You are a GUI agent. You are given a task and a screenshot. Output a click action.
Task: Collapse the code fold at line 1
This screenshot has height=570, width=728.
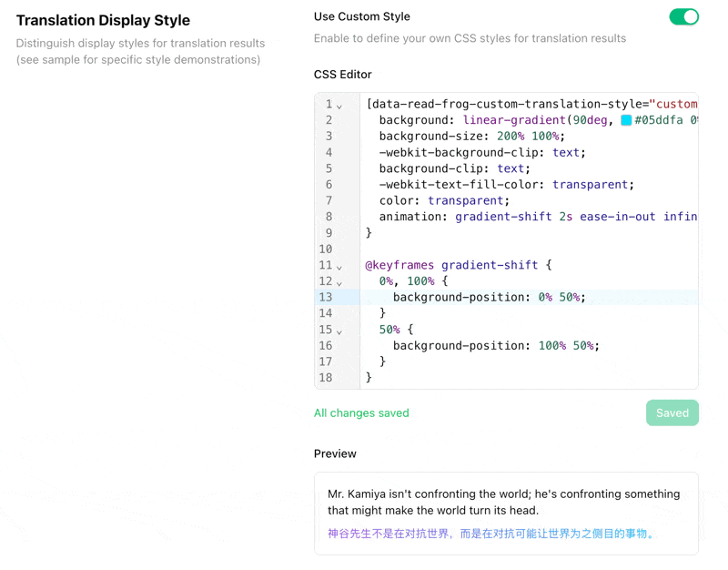click(x=339, y=106)
